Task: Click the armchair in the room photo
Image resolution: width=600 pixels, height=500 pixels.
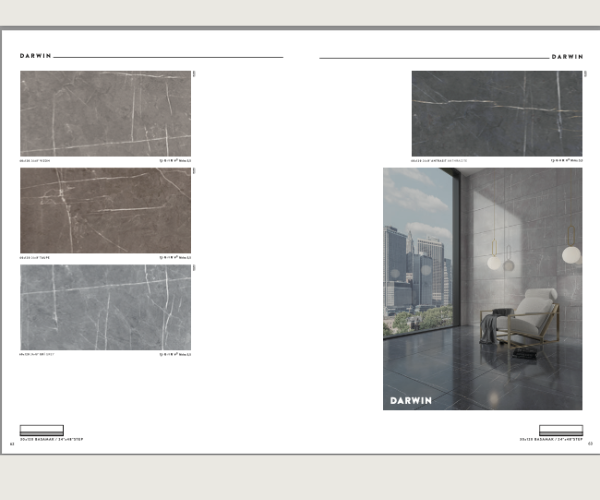Action: pos(527,322)
